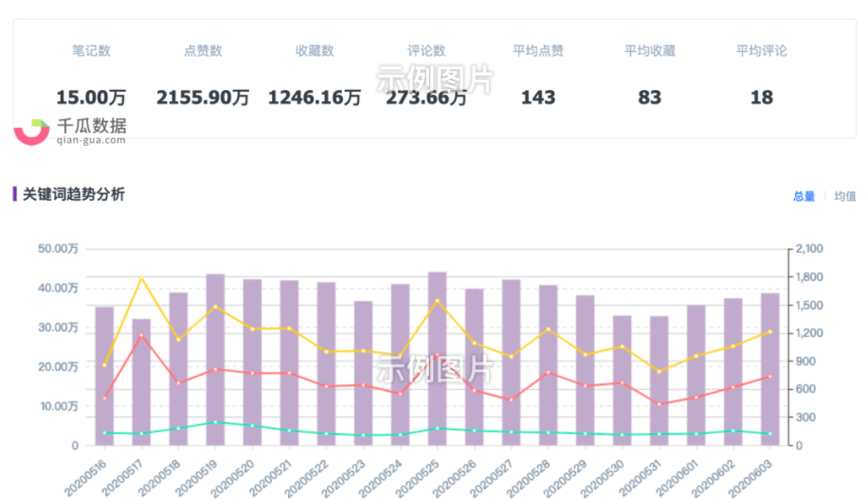Screen dimensions: 868x499
Task: Click the 评论数 label
Action: pyautogui.click(x=426, y=51)
